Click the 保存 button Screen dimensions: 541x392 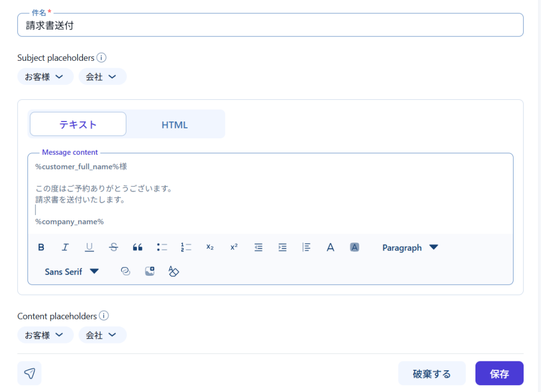(x=499, y=374)
